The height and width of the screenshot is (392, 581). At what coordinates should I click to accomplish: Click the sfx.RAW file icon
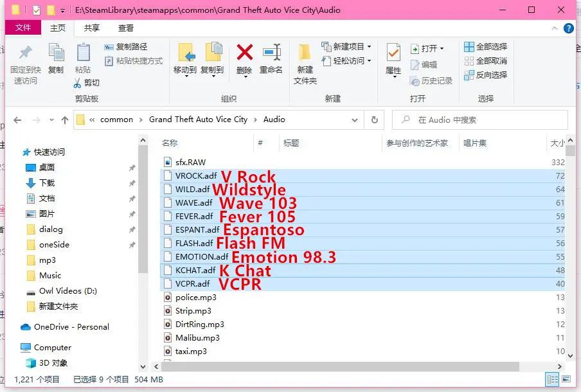pos(168,163)
